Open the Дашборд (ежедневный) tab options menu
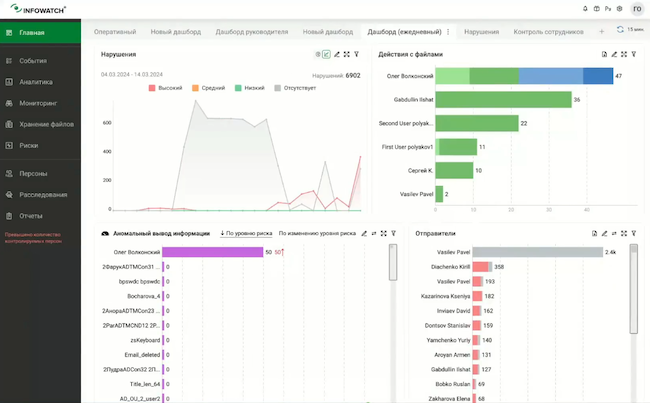This screenshot has height=403, width=650. 448,32
